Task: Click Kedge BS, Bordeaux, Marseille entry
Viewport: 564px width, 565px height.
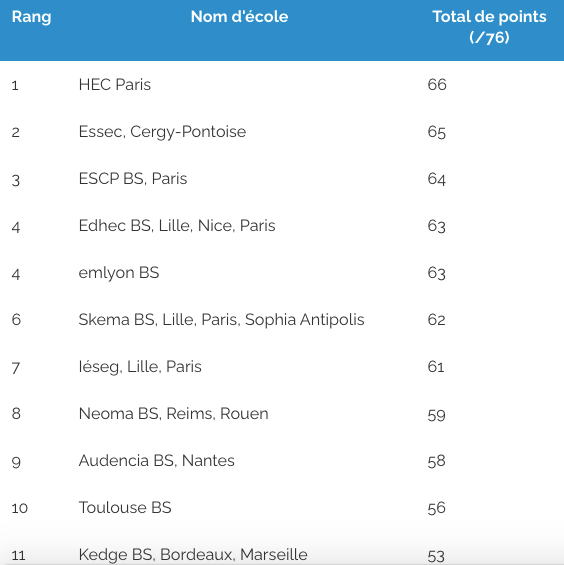Action: coord(193,555)
